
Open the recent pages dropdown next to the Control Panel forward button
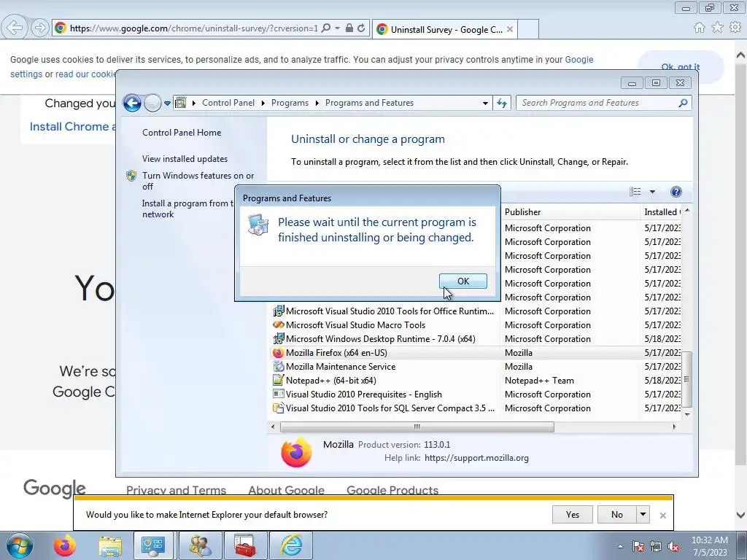pos(167,103)
